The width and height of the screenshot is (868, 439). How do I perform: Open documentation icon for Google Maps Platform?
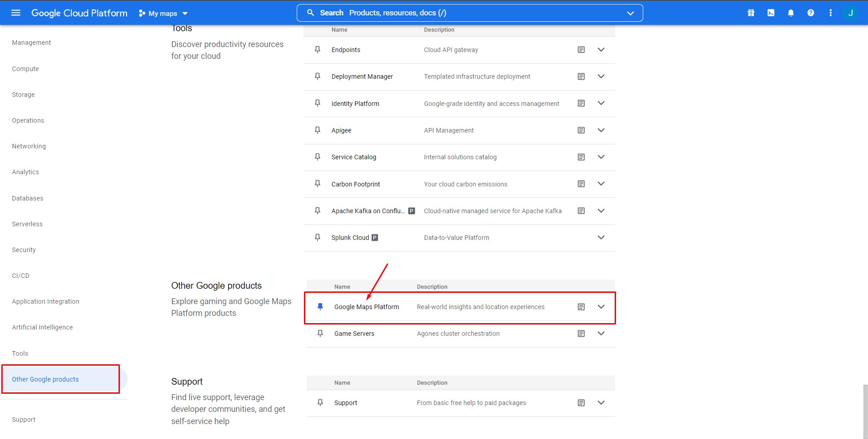click(x=581, y=307)
